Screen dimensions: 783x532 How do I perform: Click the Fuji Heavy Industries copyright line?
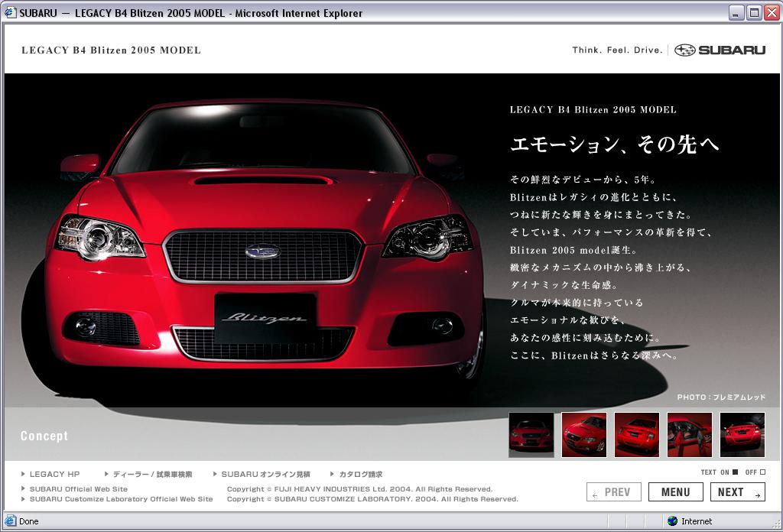[359, 489]
